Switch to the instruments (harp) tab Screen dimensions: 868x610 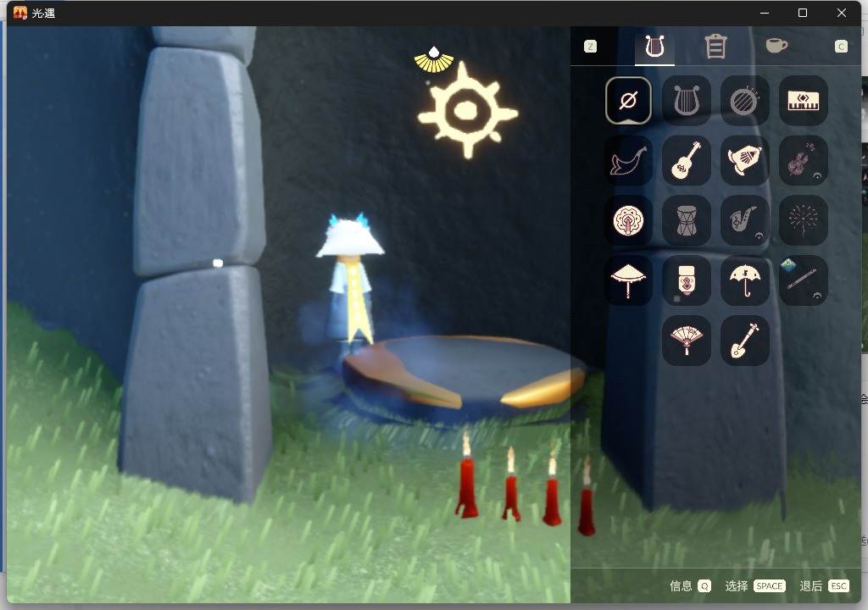[654, 47]
